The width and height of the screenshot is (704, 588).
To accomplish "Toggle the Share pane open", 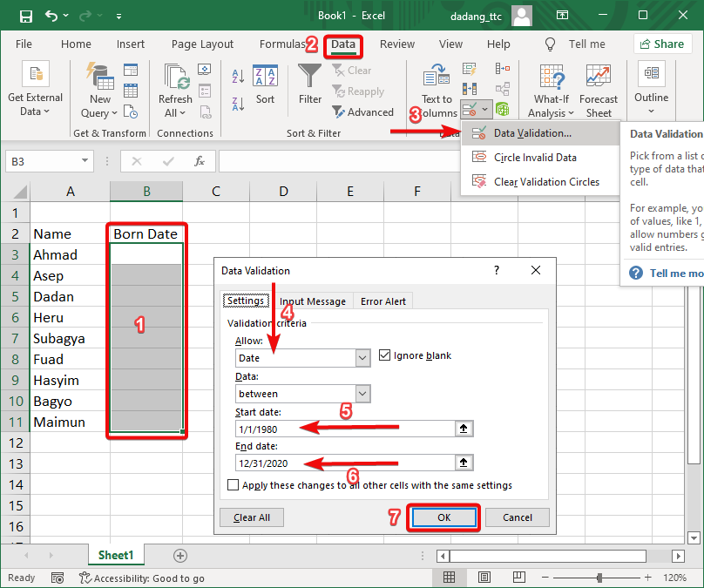I will tap(663, 44).
